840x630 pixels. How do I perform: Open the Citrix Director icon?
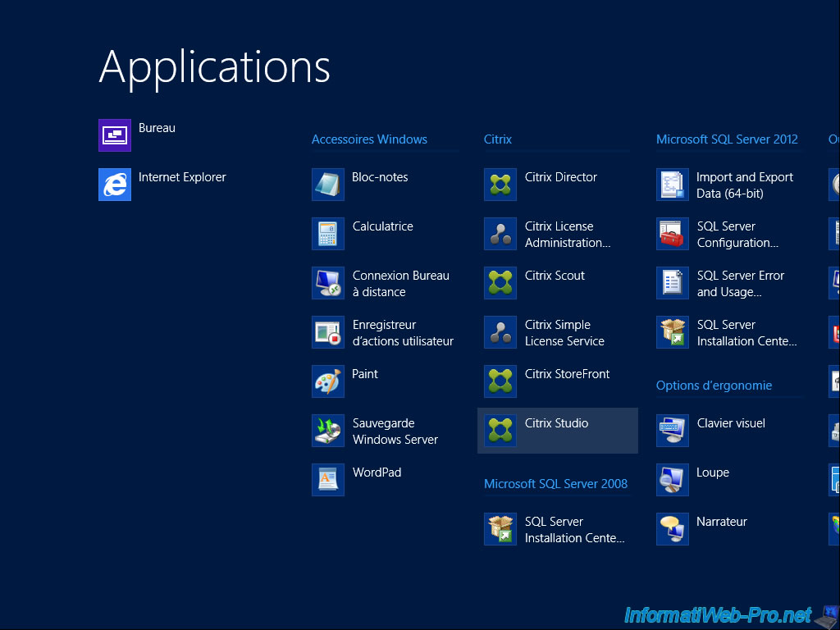(500, 185)
